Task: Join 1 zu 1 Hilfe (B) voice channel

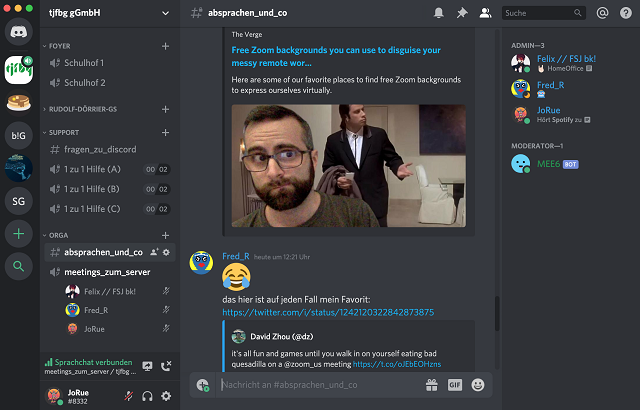Action: [x=110, y=189]
